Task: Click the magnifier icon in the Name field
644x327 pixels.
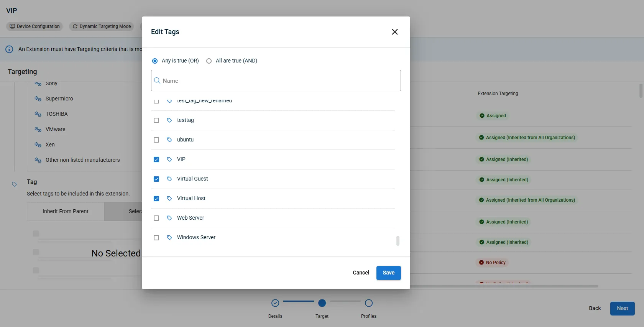Action: [x=157, y=81]
